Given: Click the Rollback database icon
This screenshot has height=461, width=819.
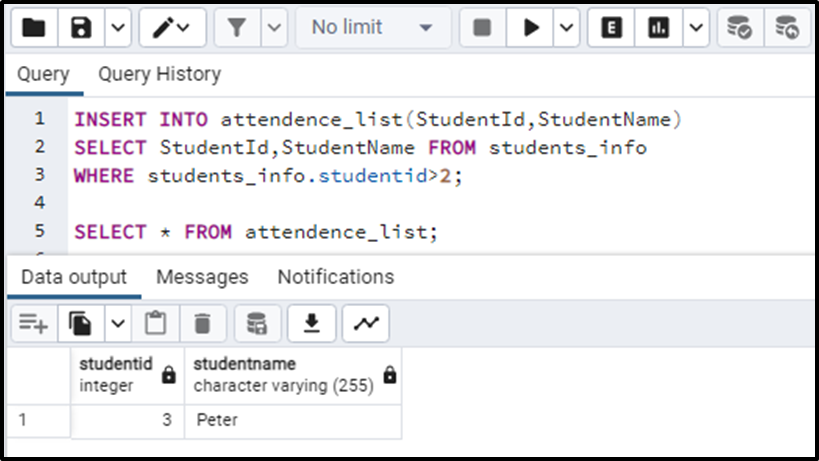Looking at the screenshot, I should coord(788,29).
